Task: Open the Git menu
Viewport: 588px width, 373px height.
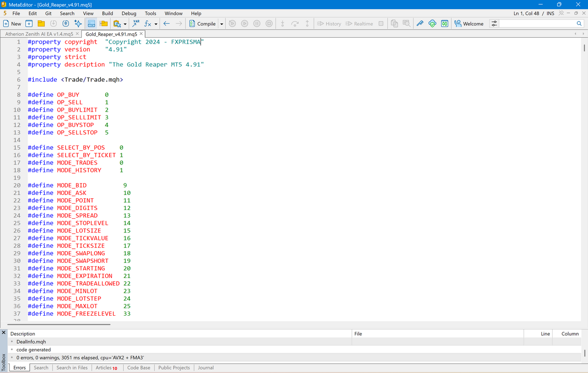Action: click(49, 13)
